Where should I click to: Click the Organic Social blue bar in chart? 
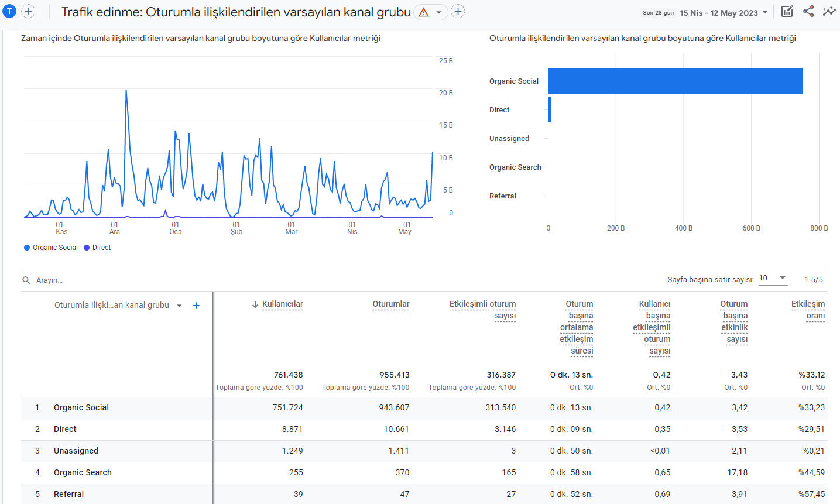pos(675,81)
